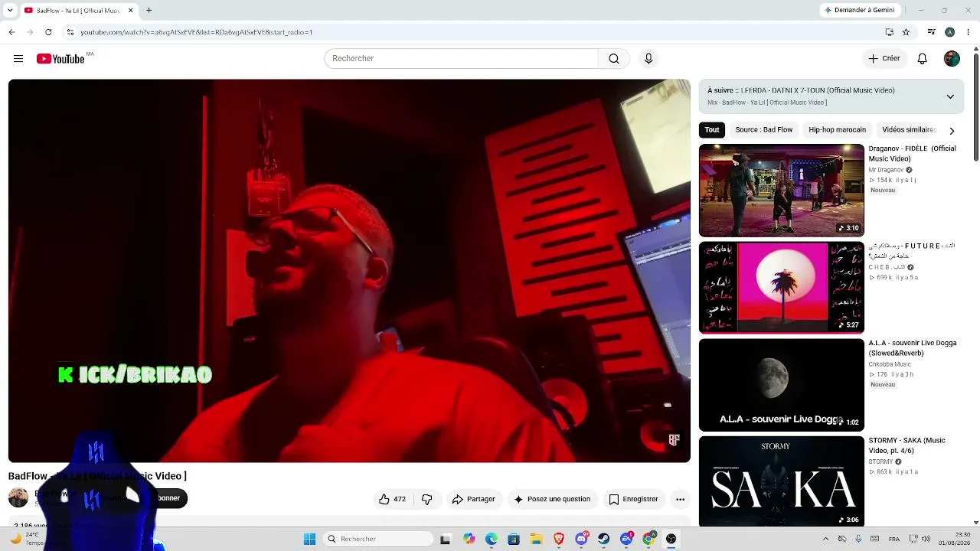Open the Draganov FIDÈLE video thumbnail
Screen dimensions: 980x551
coord(782,191)
